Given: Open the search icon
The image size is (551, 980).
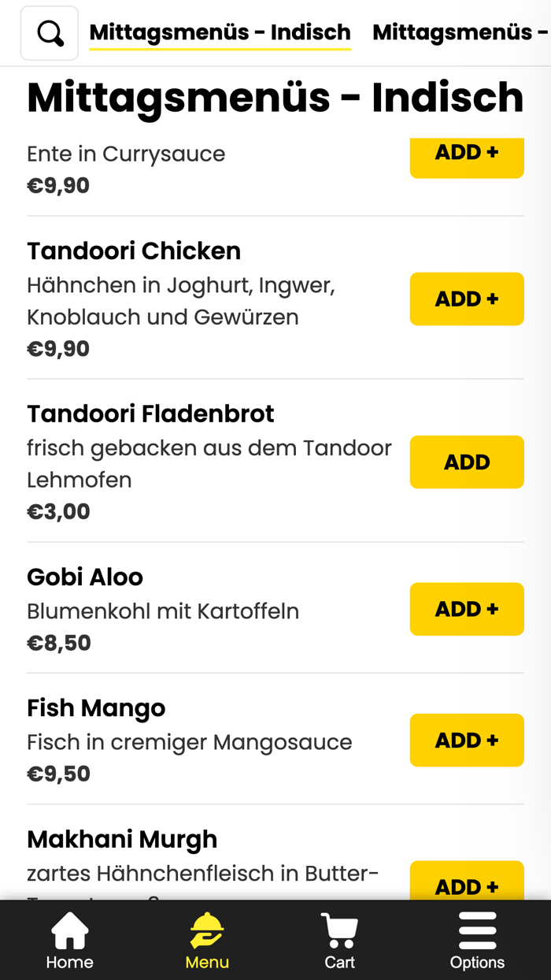Looking at the screenshot, I should pyautogui.click(x=49, y=32).
